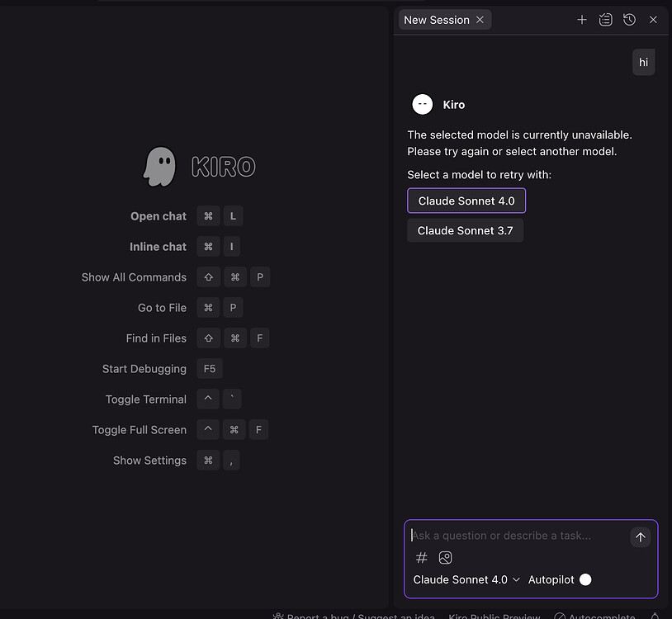Click the 'hi' user message bubble

pos(643,62)
